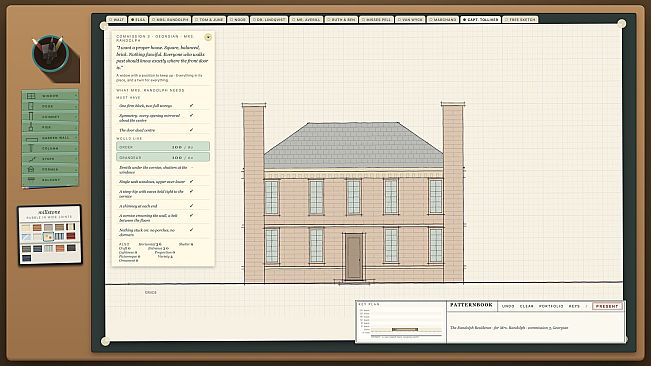Click the Keys button

point(574,306)
